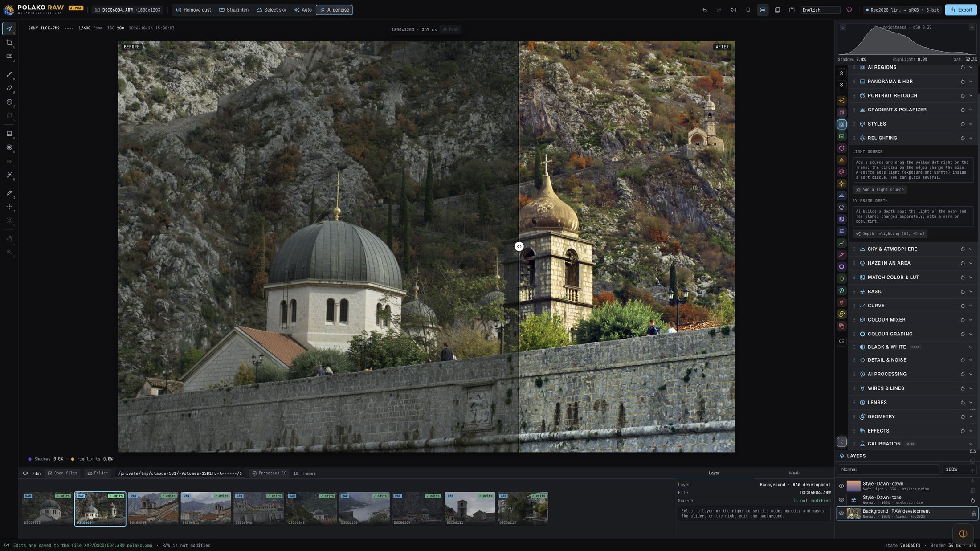Click the before/after divider slider handle
Screen dimensions: 980x551
[x=519, y=246]
